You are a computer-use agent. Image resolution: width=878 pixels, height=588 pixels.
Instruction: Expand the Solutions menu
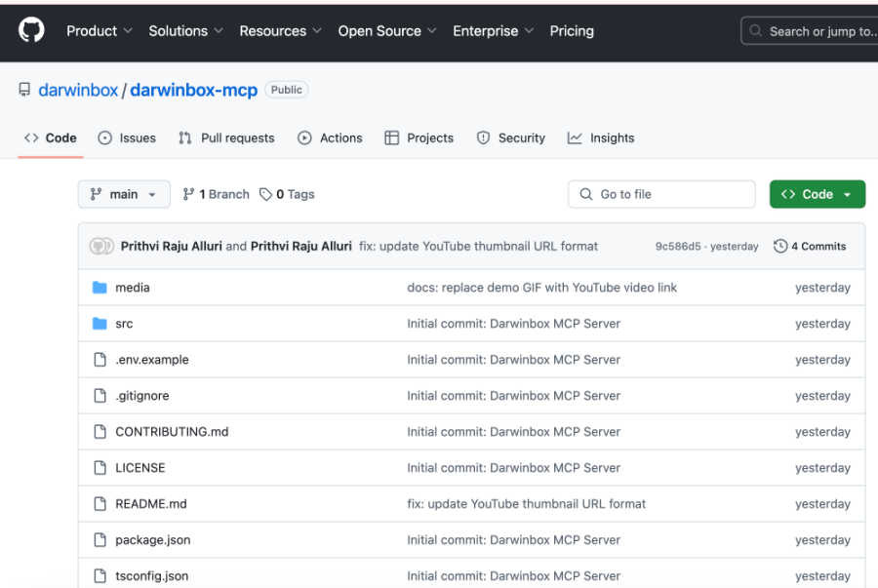tap(185, 31)
